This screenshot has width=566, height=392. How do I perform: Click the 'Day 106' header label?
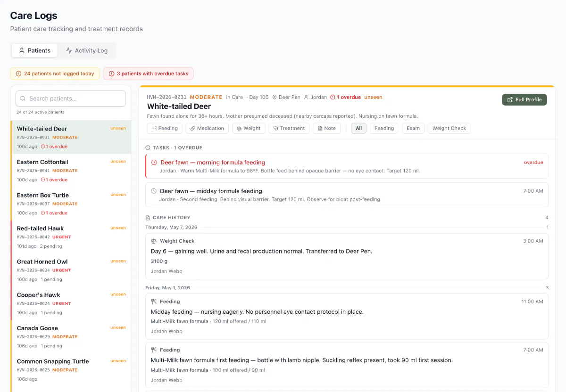[259, 97]
